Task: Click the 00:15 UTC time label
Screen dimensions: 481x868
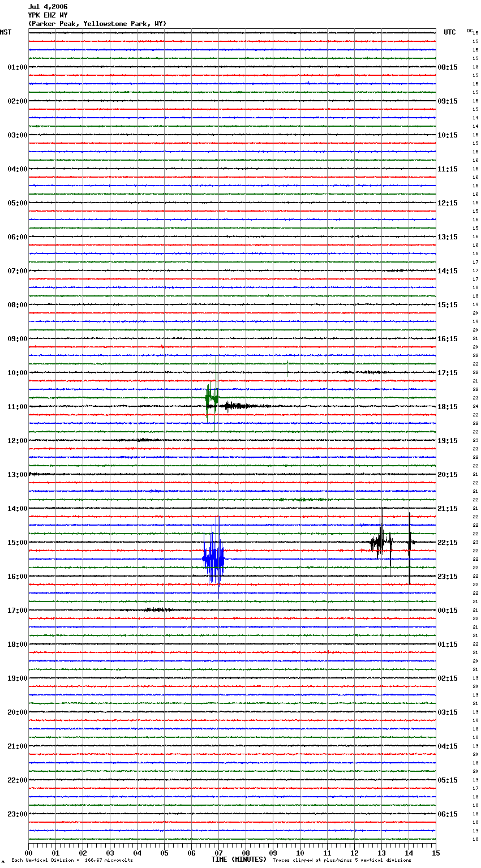Action: (448, 611)
